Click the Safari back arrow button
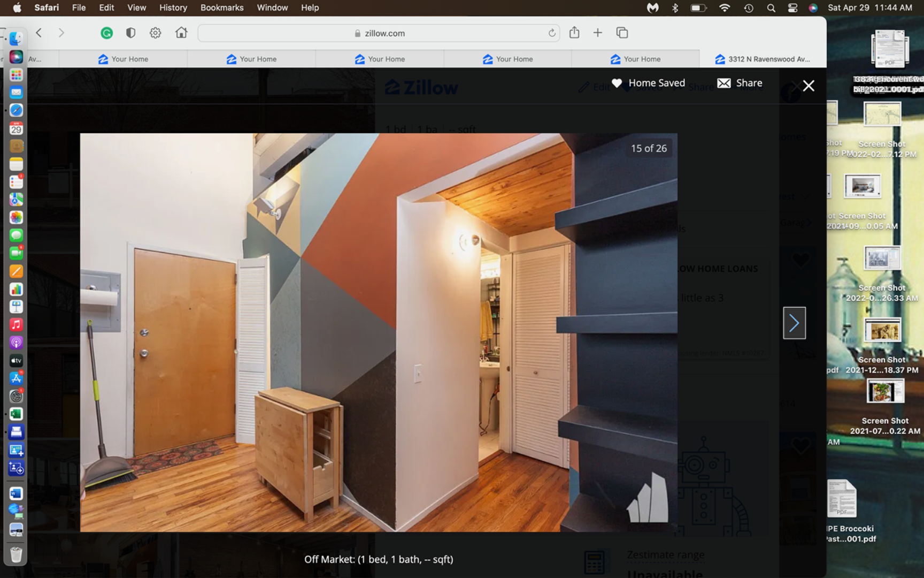The height and width of the screenshot is (578, 924). 39,33
